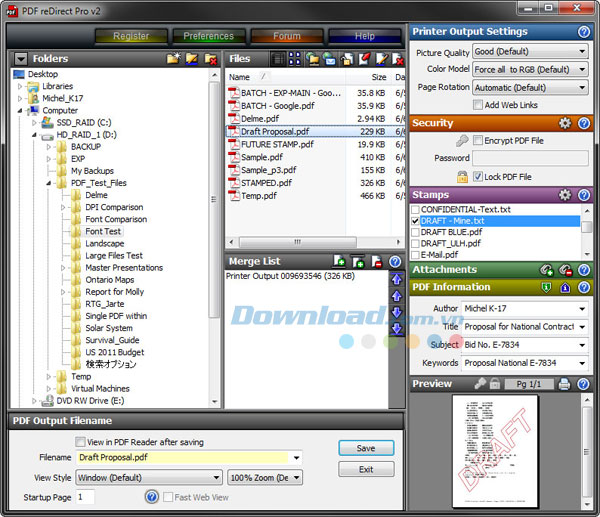Email the selected PDF via globe-envelope icon
This screenshot has height=517, width=600.
pos(329,59)
